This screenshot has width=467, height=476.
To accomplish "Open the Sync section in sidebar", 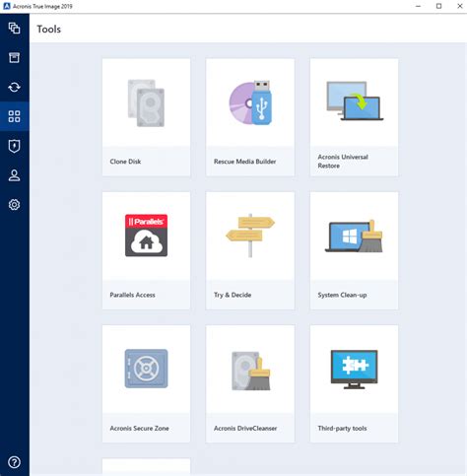I will tap(14, 87).
